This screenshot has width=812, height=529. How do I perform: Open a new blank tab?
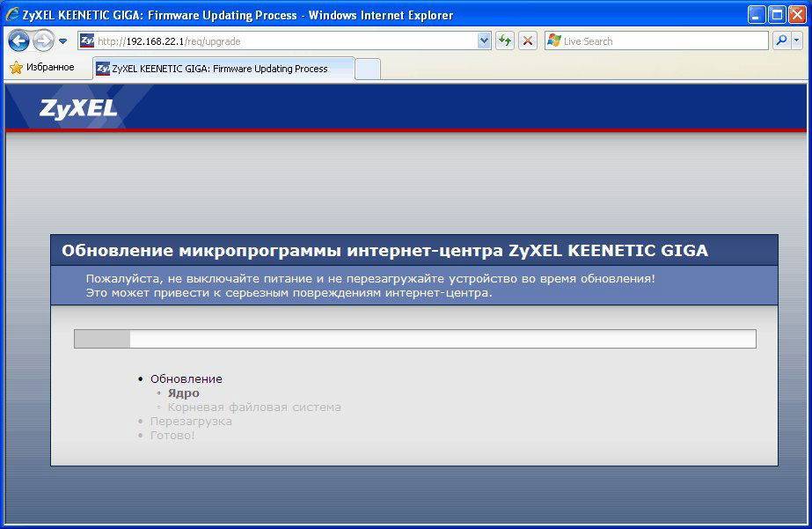(368, 69)
